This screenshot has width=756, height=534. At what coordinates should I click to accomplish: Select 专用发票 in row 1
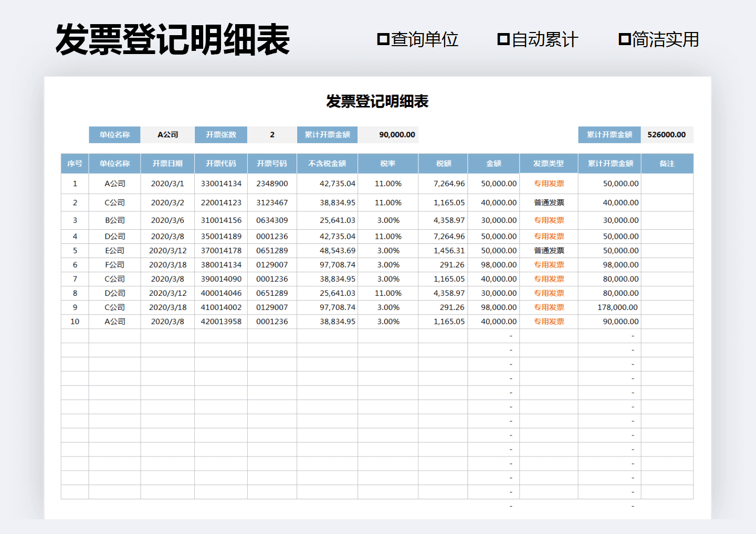click(x=548, y=184)
